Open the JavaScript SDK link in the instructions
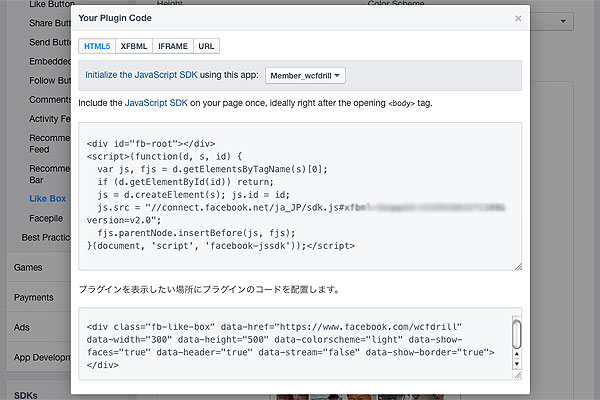Image resolution: width=600 pixels, height=400 pixels. click(x=156, y=103)
